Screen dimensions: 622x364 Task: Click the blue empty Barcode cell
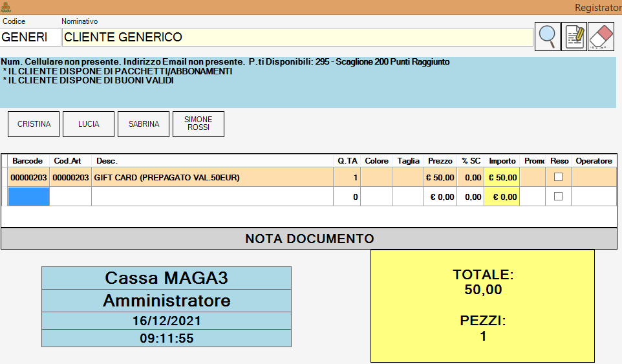click(28, 197)
